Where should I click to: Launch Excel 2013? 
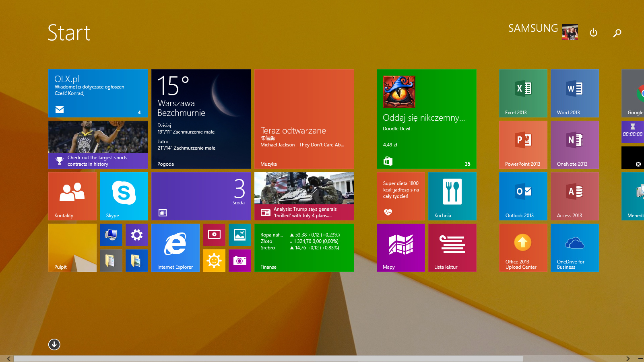523,93
